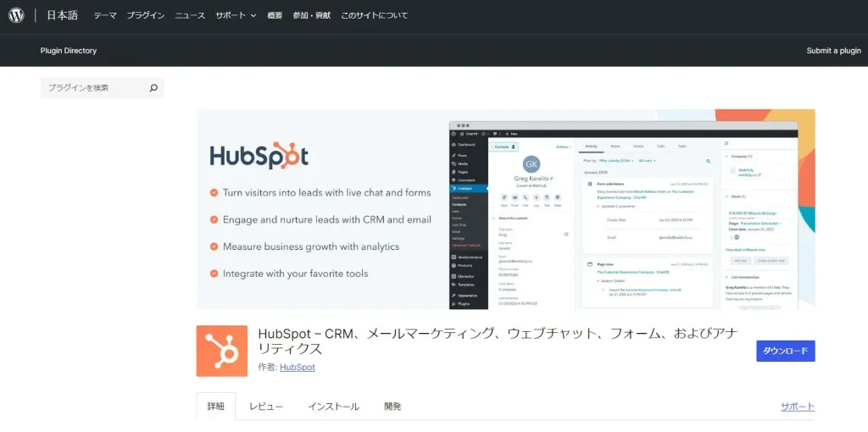This screenshot has width=868, height=432.
Task: Open the ニュース menu item
Action: coord(190,15)
